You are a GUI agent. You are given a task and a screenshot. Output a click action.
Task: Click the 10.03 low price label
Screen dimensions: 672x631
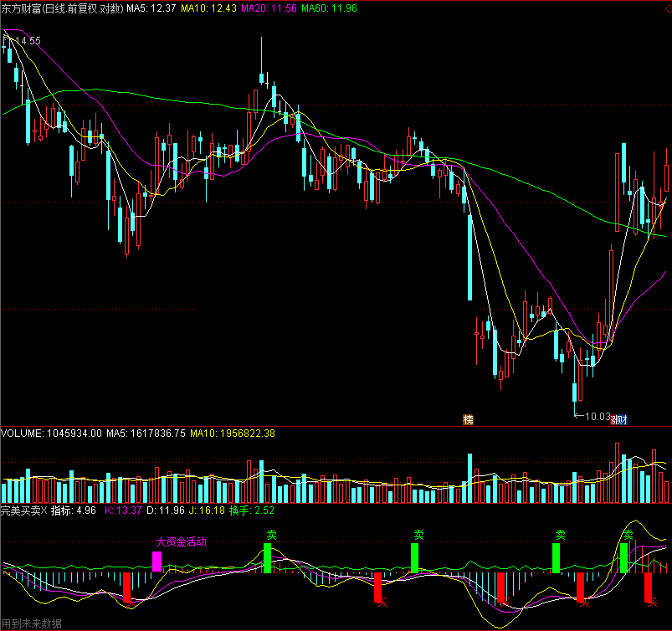(x=598, y=416)
